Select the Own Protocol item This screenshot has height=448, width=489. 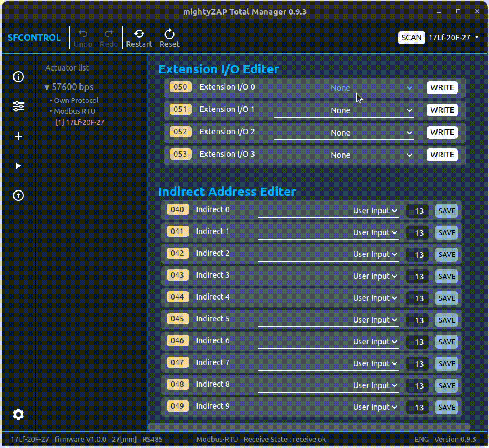[x=76, y=101]
